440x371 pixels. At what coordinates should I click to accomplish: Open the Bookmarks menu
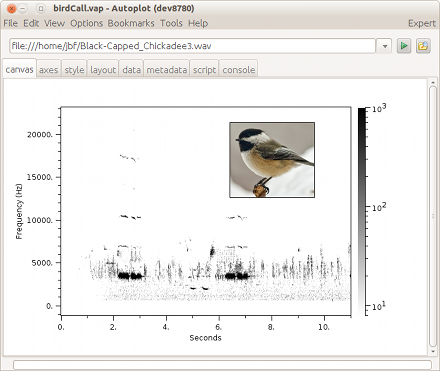coord(131,23)
